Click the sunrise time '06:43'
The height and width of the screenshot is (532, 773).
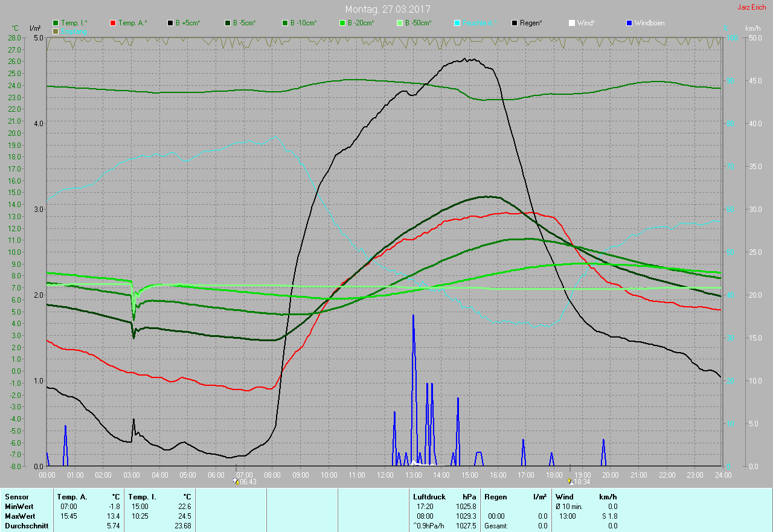pos(248,482)
